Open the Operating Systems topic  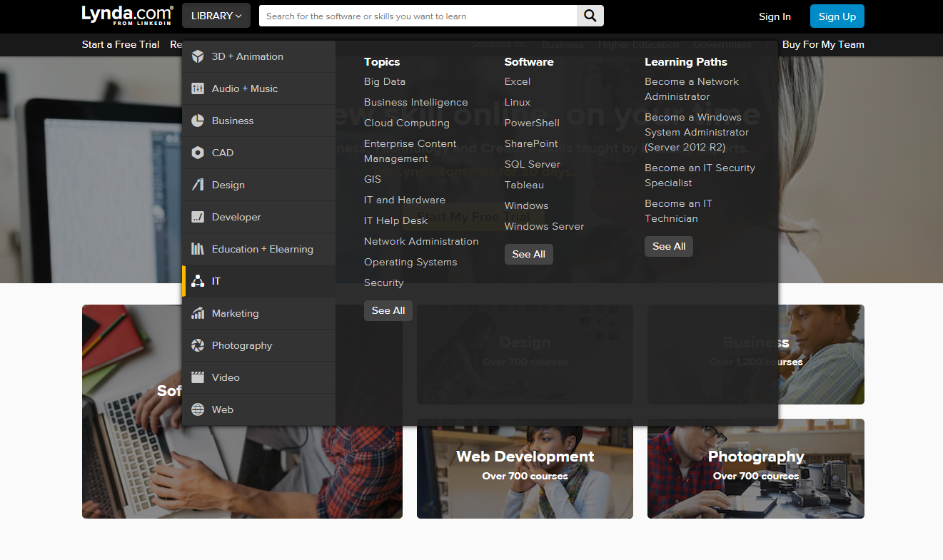[410, 262]
